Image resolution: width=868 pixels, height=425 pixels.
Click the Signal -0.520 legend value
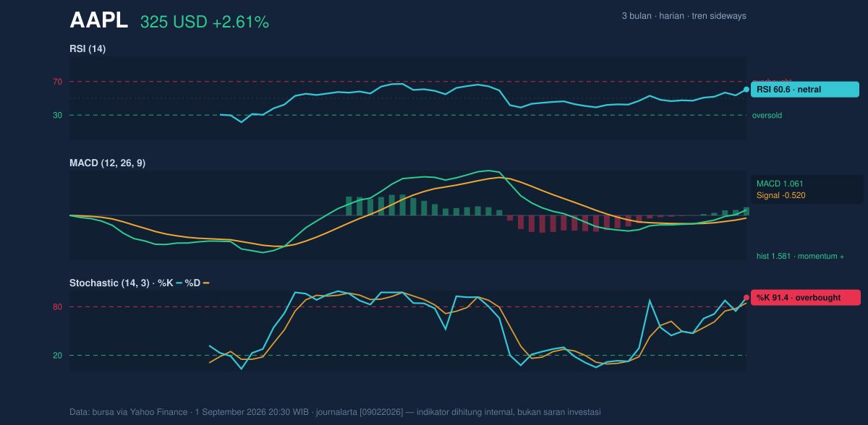[781, 195]
